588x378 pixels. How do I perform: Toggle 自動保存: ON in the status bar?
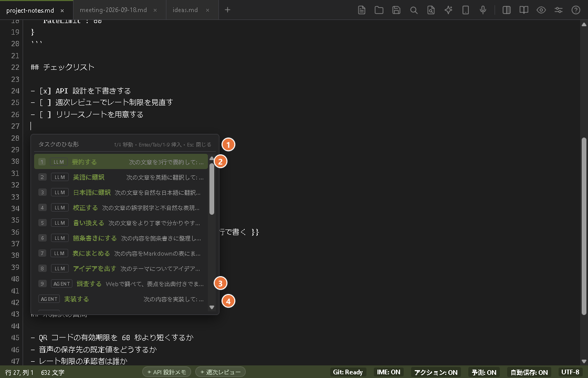point(529,372)
